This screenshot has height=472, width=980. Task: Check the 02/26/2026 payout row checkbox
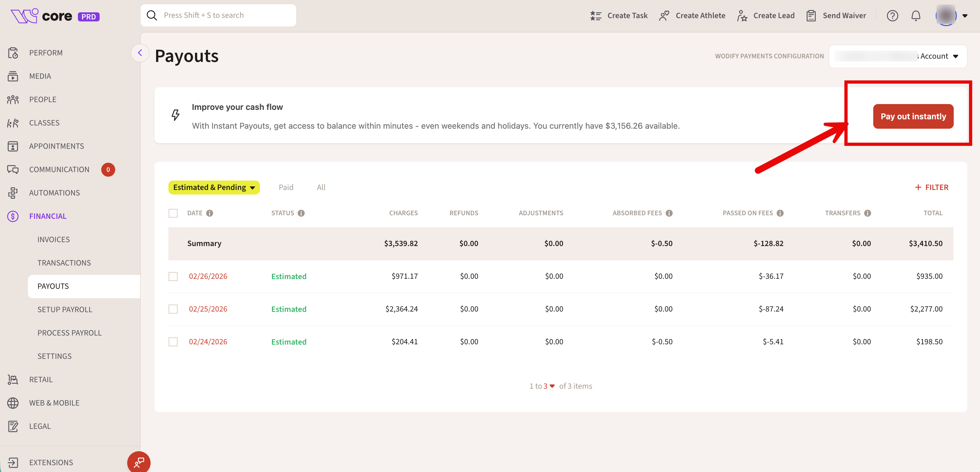tap(173, 276)
